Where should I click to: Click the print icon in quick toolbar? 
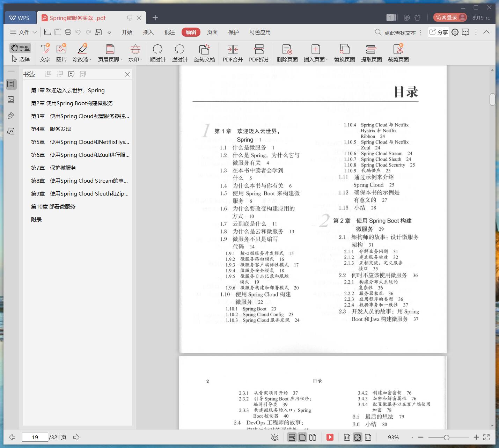pos(68,32)
